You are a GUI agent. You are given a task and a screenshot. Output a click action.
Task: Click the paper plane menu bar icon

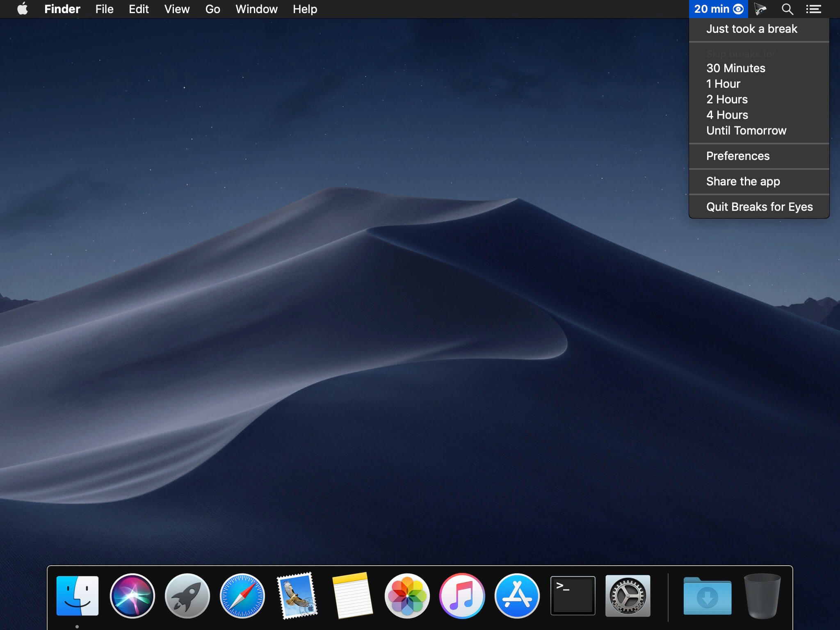click(760, 9)
